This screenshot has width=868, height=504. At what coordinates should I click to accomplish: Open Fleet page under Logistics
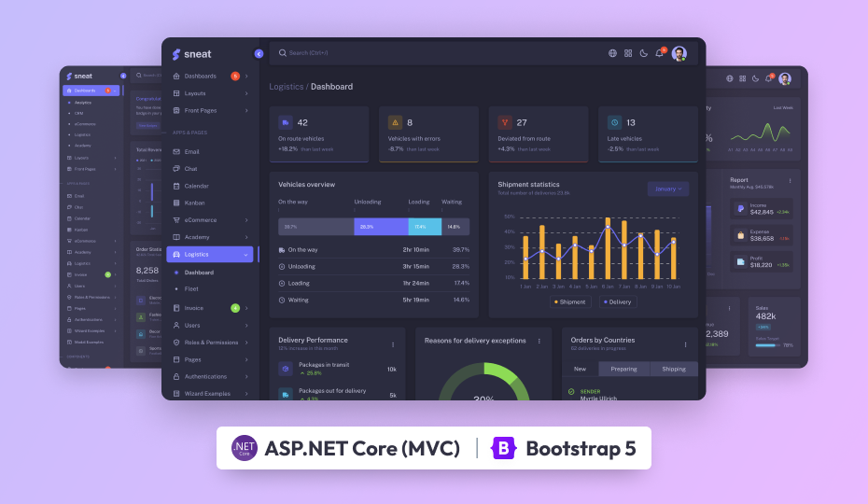[x=191, y=289]
